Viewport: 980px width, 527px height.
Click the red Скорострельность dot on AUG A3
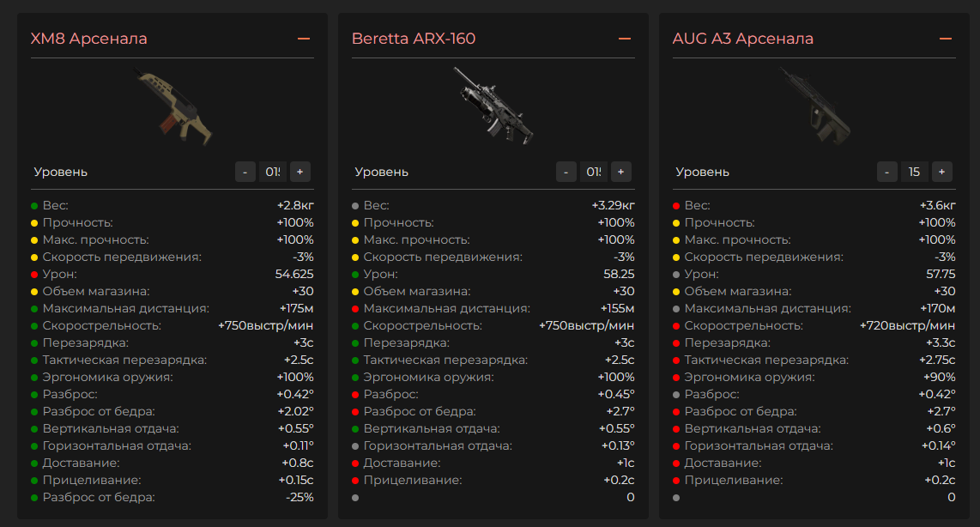(x=676, y=325)
